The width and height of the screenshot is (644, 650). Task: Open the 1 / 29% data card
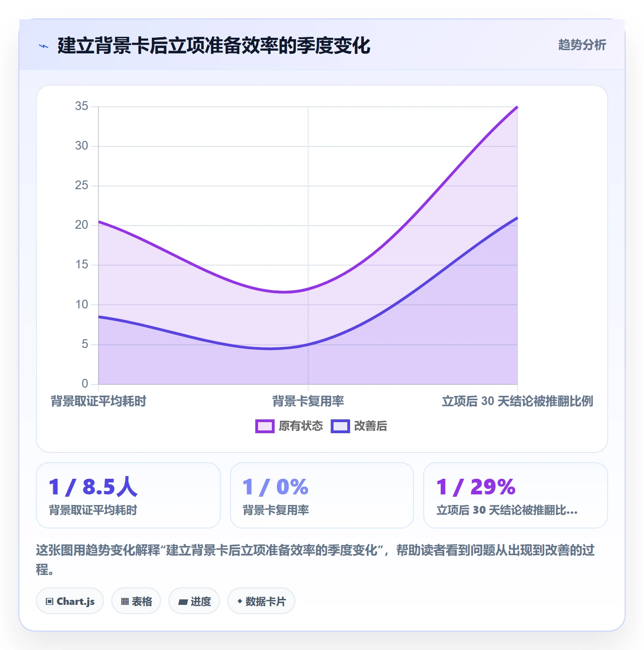coord(516,495)
